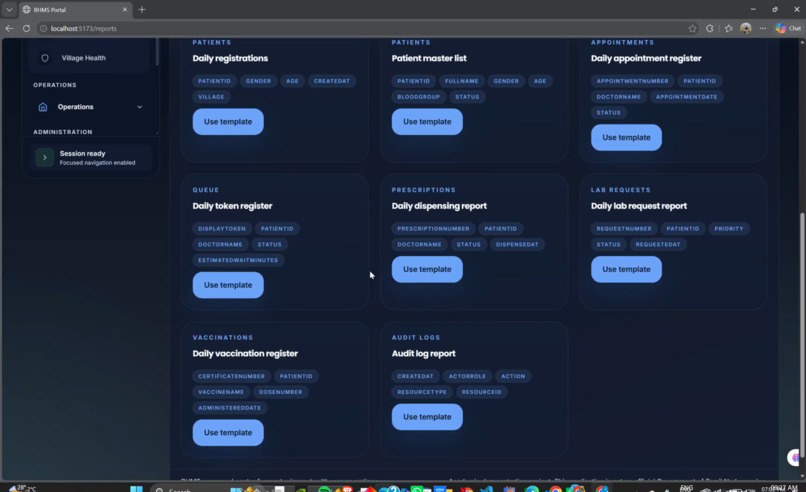
Task: Use template for Daily registrations
Action: [228, 122]
